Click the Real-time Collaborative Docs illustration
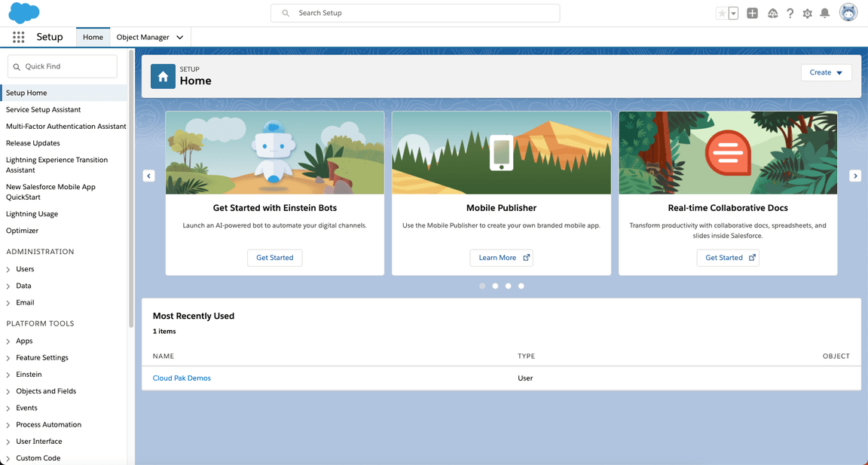The height and width of the screenshot is (465, 868). [x=728, y=153]
